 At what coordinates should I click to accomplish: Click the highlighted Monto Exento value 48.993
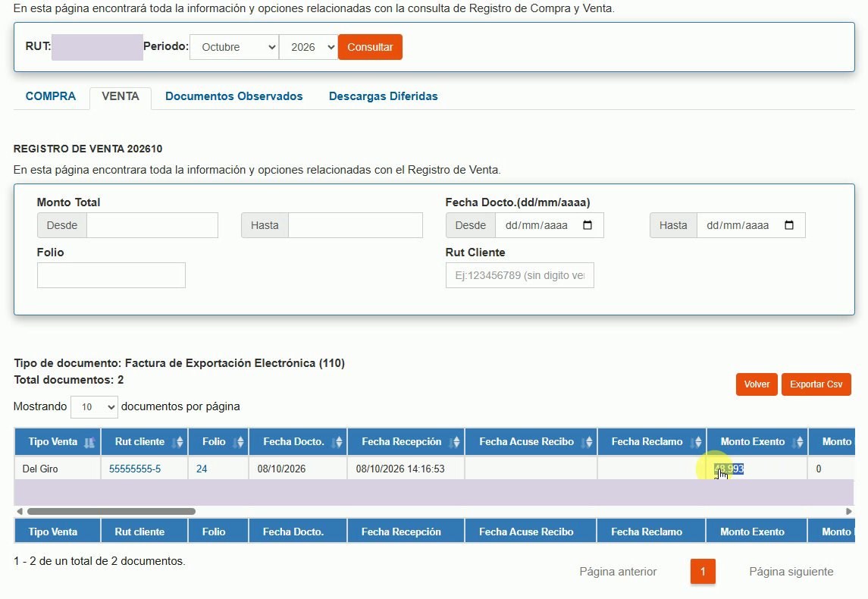(729, 469)
